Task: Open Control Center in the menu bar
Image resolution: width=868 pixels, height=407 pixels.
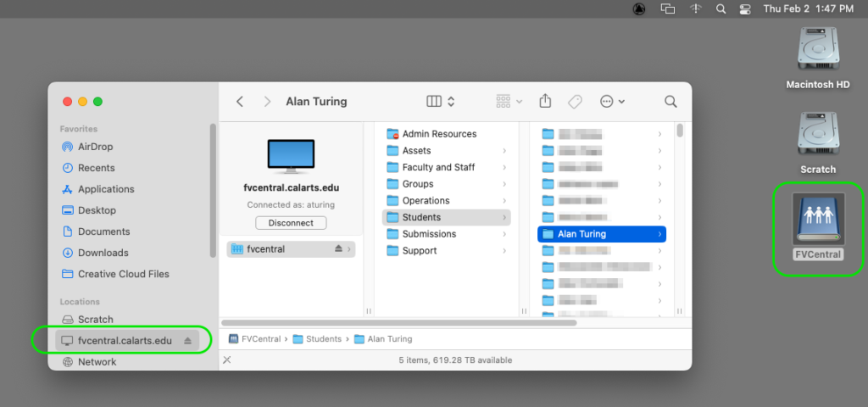Action: click(x=745, y=8)
